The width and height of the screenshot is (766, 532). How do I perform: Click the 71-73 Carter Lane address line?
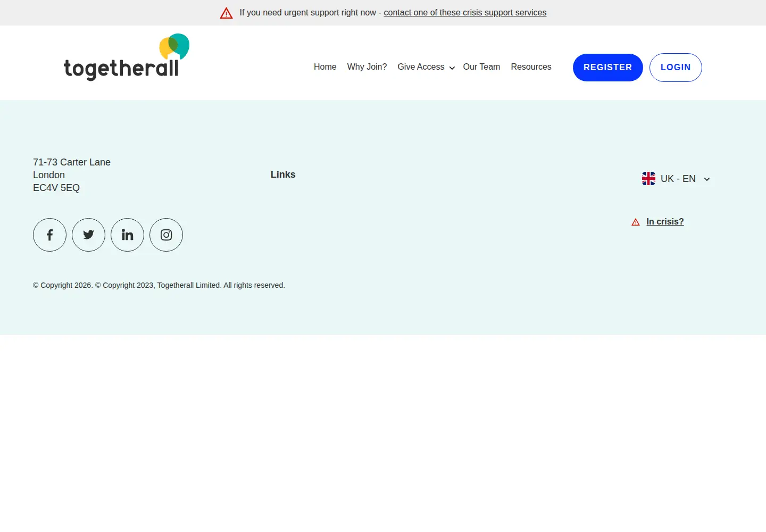(x=72, y=162)
